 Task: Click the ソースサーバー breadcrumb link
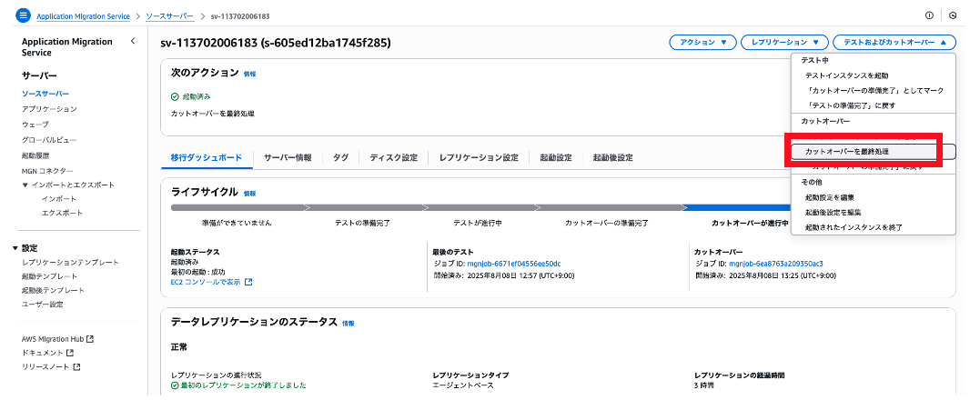pyautogui.click(x=169, y=16)
